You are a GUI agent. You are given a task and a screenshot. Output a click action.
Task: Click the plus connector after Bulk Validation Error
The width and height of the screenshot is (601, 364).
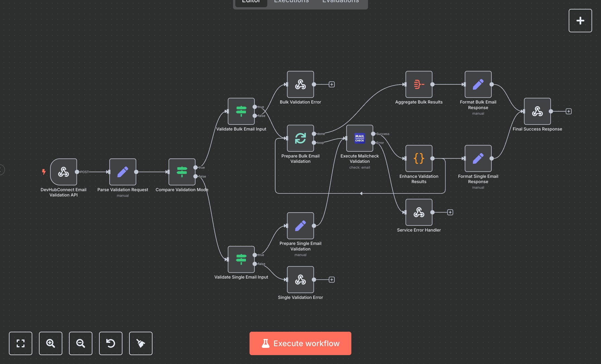tap(331, 84)
